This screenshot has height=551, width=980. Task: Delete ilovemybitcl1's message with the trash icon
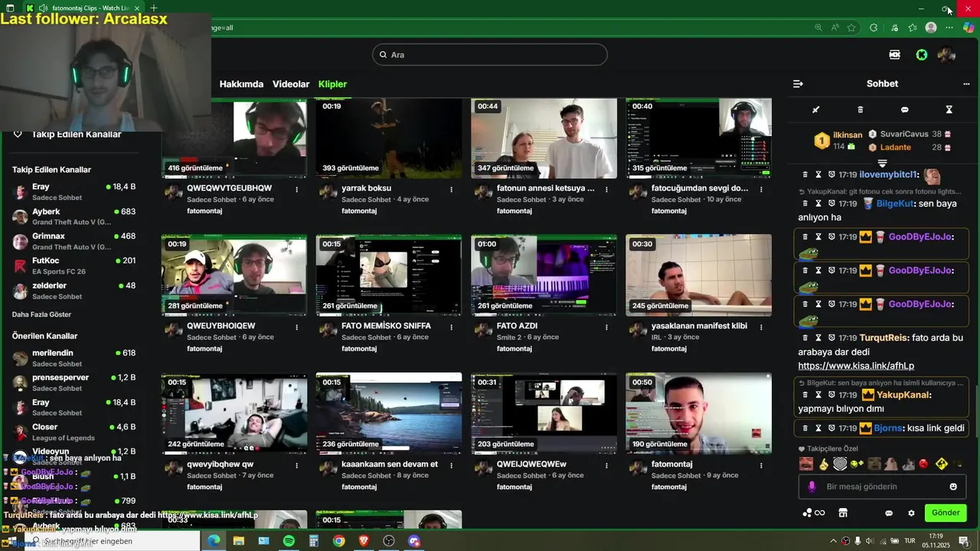pyautogui.click(x=805, y=174)
